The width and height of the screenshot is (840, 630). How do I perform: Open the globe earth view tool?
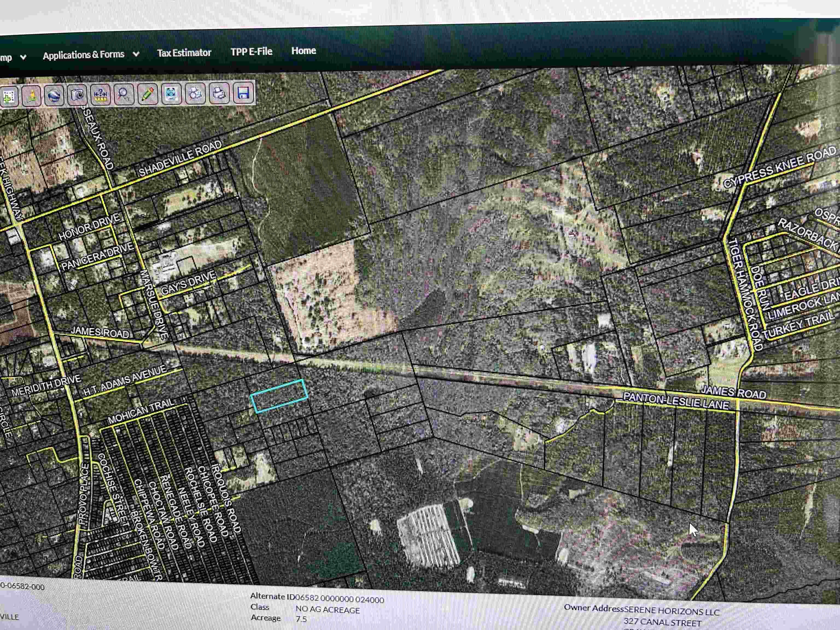coord(54,95)
